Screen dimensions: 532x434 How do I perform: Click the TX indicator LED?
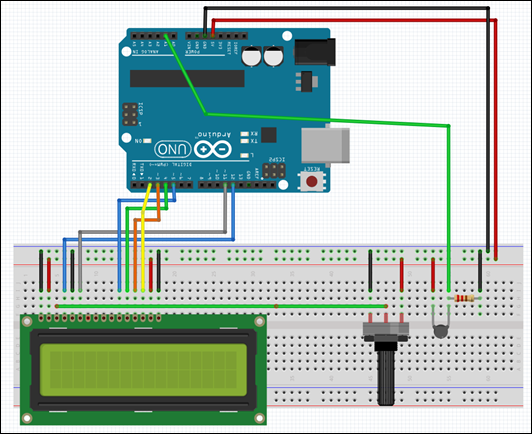coord(245,141)
